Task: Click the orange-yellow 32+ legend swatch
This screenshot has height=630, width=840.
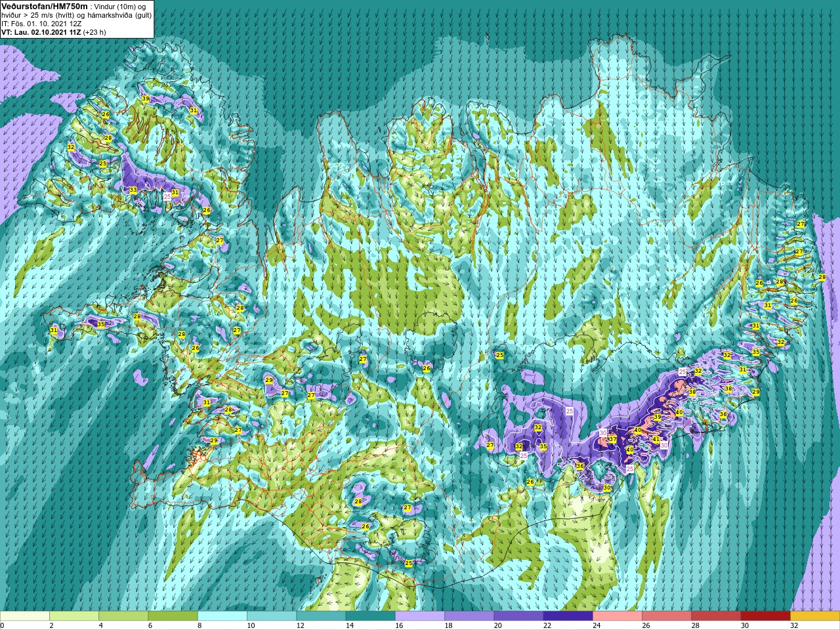Action: pos(815,616)
